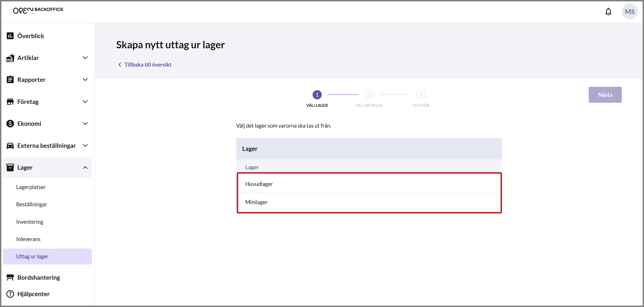Screen dimensions: 644x307
Task: Open the MS user avatar menu
Action: pyautogui.click(x=630, y=12)
